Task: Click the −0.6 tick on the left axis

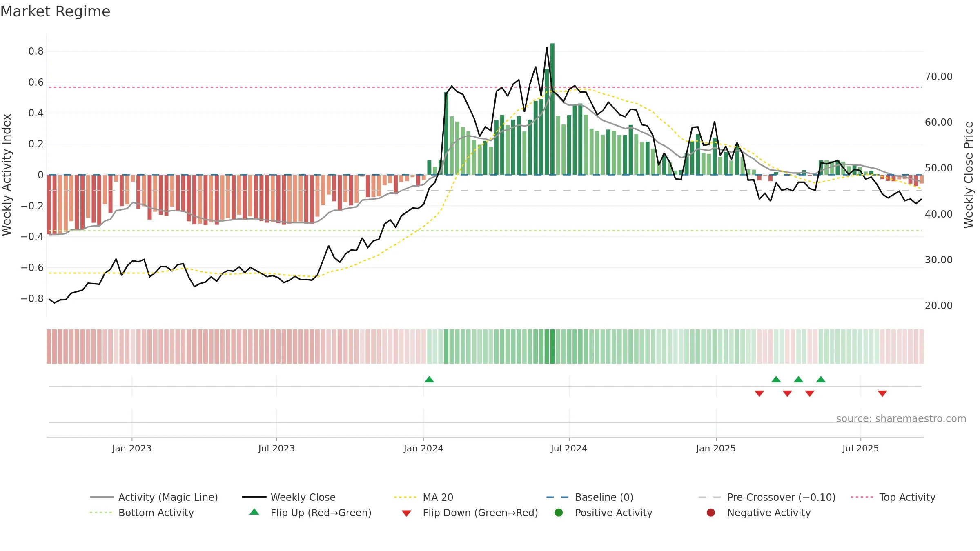Action: pos(32,267)
